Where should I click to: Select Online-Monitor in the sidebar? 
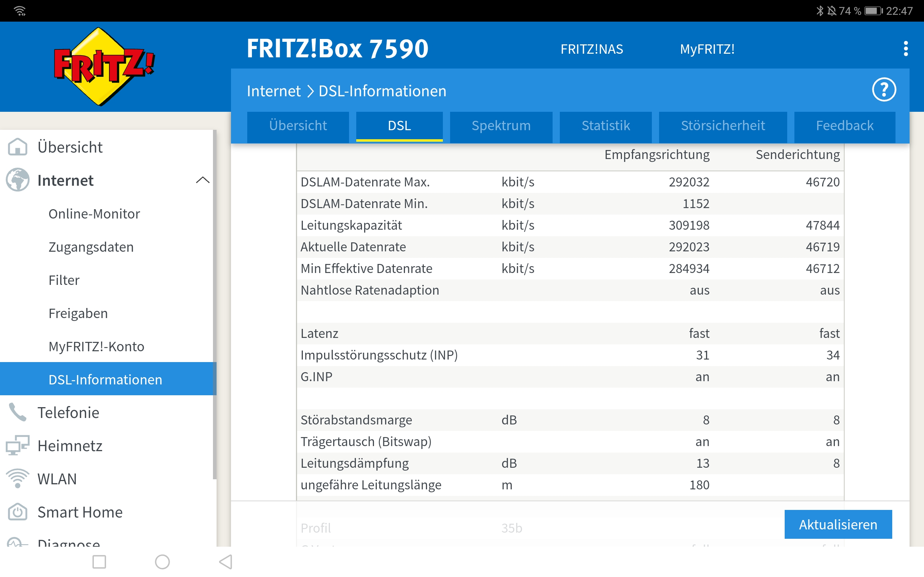click(94, 214)
